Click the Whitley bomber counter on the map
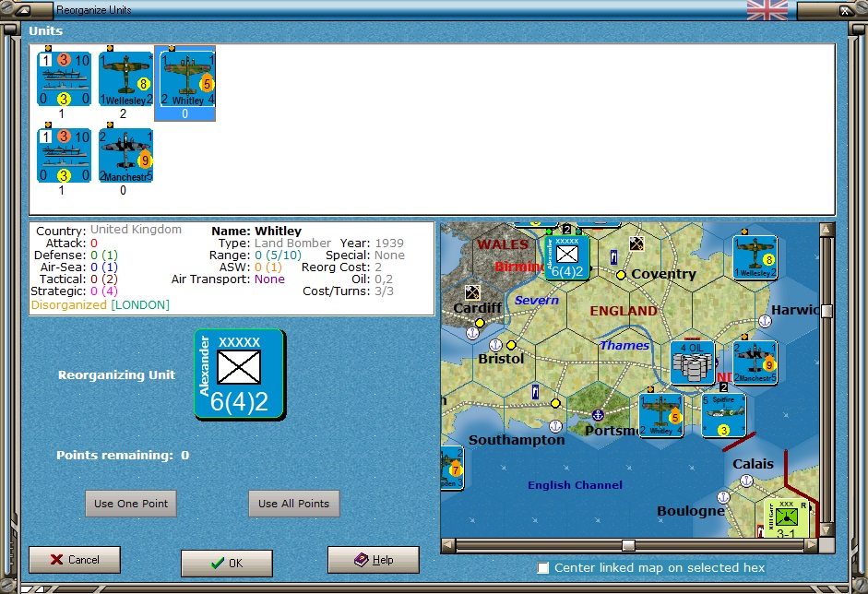 tap(661, 415)
